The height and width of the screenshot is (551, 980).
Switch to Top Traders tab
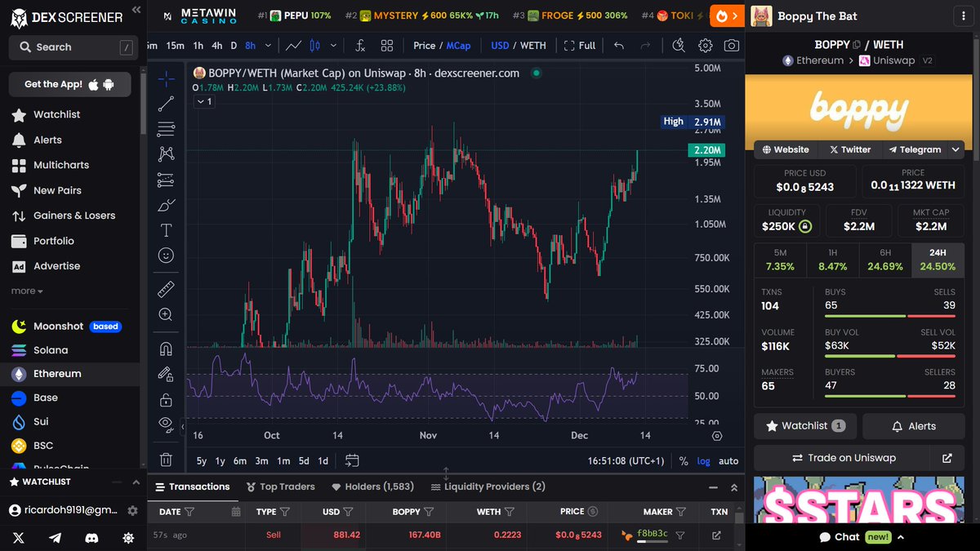280,487
